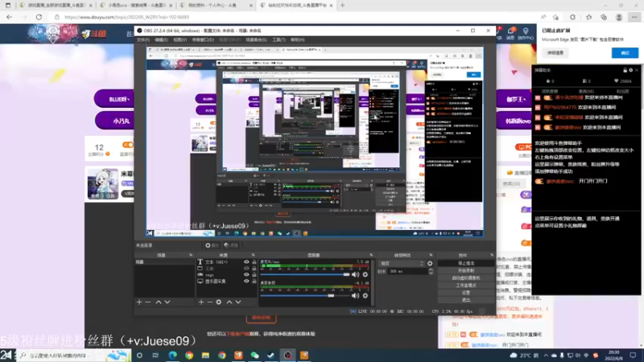Image resolution: width=644 pixels, height=362 pixels.
Task: Open Windows Task View from the taskbar
Action: 155,355
